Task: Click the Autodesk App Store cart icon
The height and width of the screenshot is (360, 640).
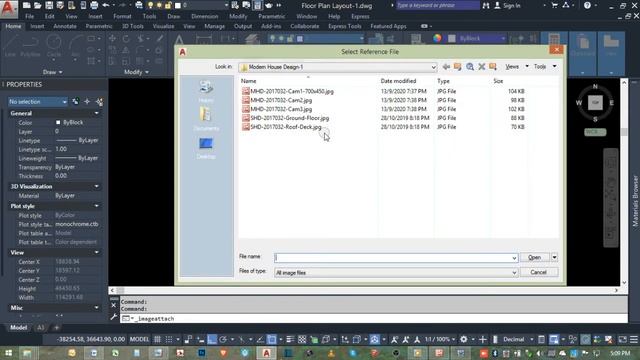Action: (554, 5)
